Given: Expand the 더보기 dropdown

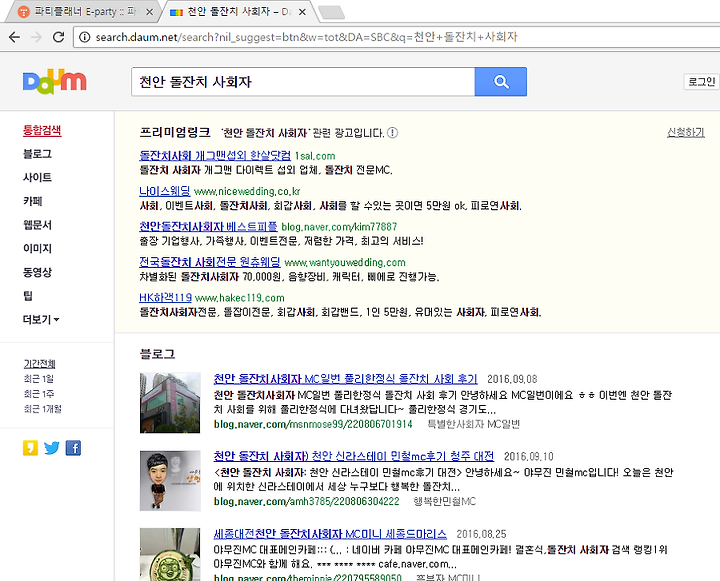Looking at the screenshot, I should [x=41, y=319].
